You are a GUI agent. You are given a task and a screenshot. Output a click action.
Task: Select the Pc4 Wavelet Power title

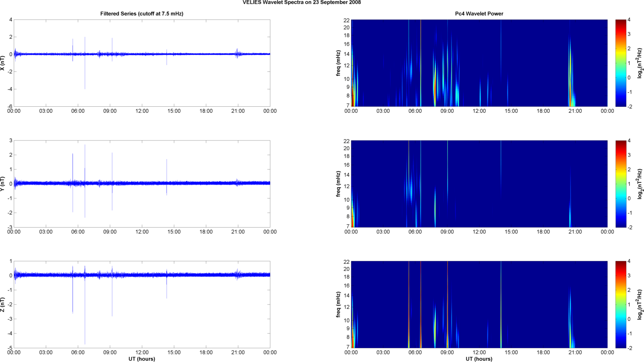(479, 14)
